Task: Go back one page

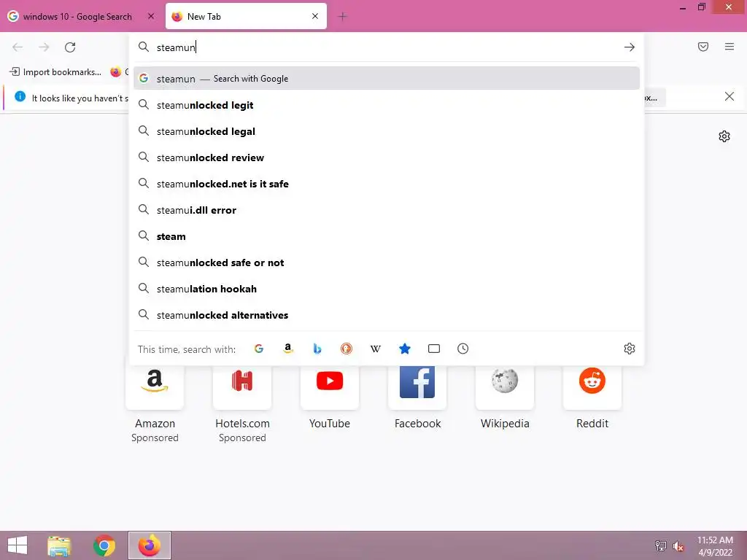Action: click(x=18, y=47)
